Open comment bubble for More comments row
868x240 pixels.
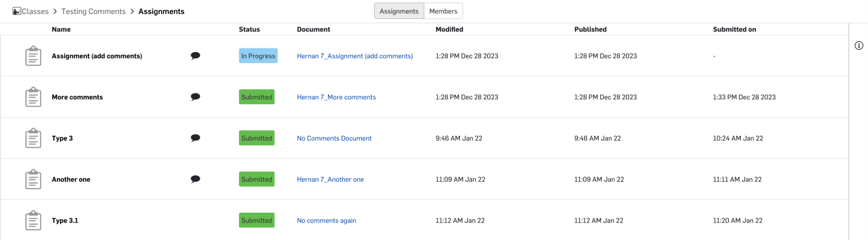[196, 97]
